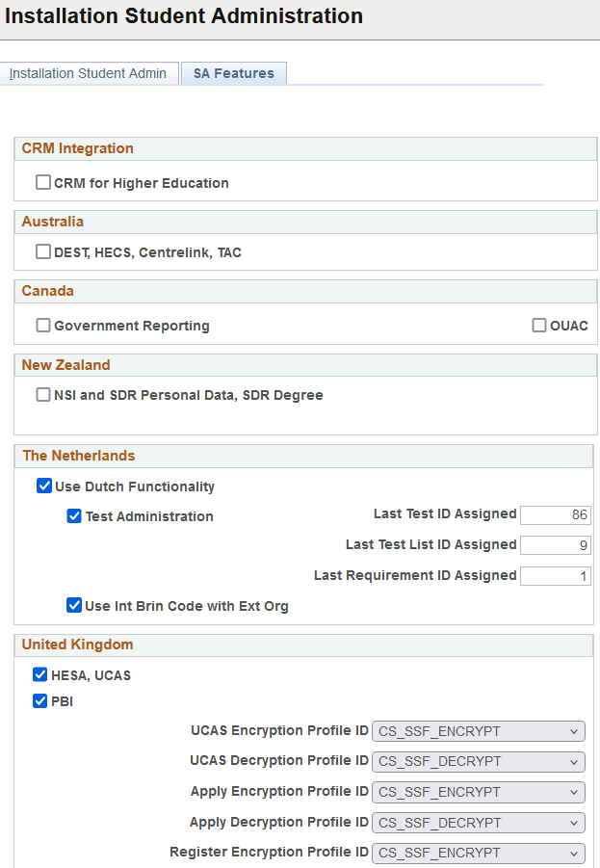Uncheck the PBI checkbox
Screen dimensions: 600x868
pos(40,701)
